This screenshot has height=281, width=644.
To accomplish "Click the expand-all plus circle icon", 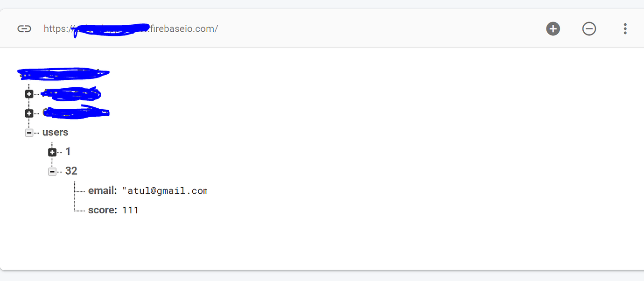I will pos(553,29).
